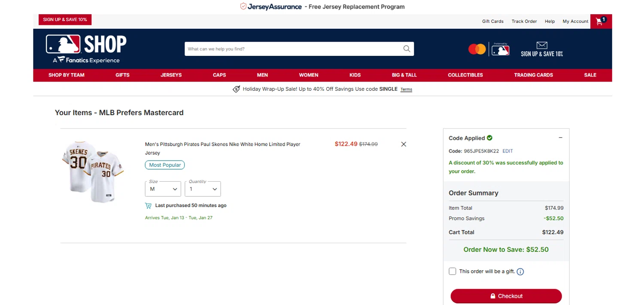Viewport: 644px width, 305px height.
Task: Open the Collectibles menu
Action: pyautogui.click(x=465, y=75)
